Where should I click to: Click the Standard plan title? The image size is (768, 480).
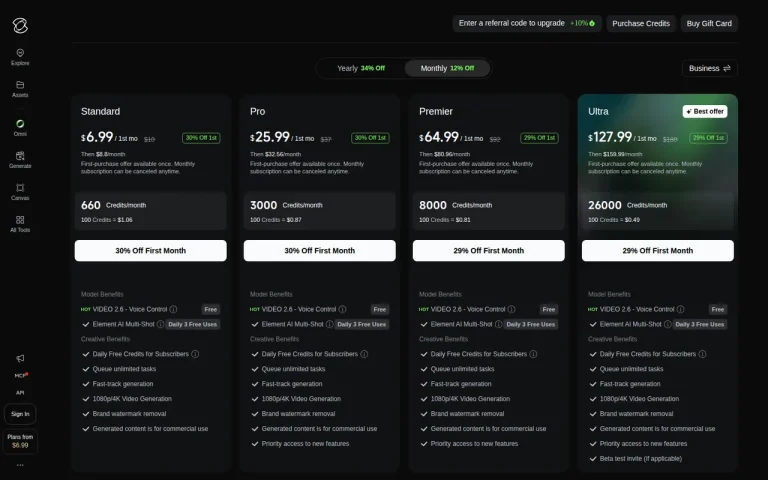(100, 112)
